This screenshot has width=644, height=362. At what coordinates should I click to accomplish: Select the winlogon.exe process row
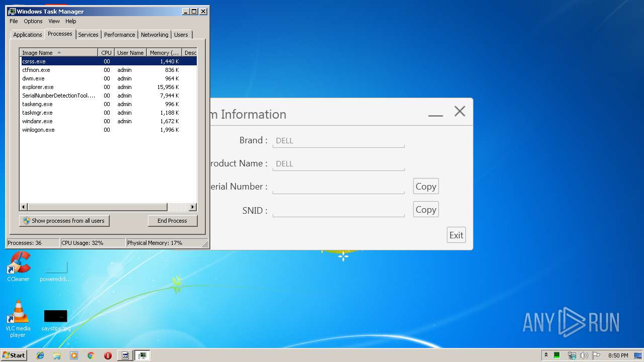[x=108, y=130]
